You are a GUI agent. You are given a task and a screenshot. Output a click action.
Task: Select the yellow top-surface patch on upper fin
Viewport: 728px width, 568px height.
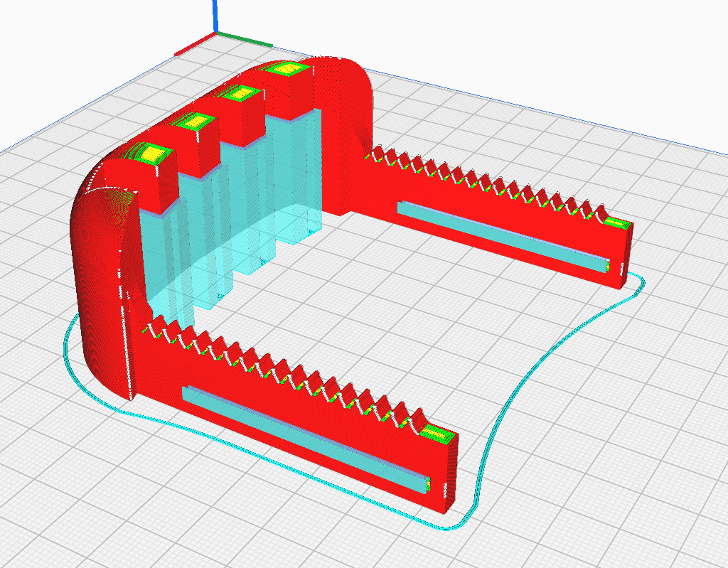coord(287,70)
